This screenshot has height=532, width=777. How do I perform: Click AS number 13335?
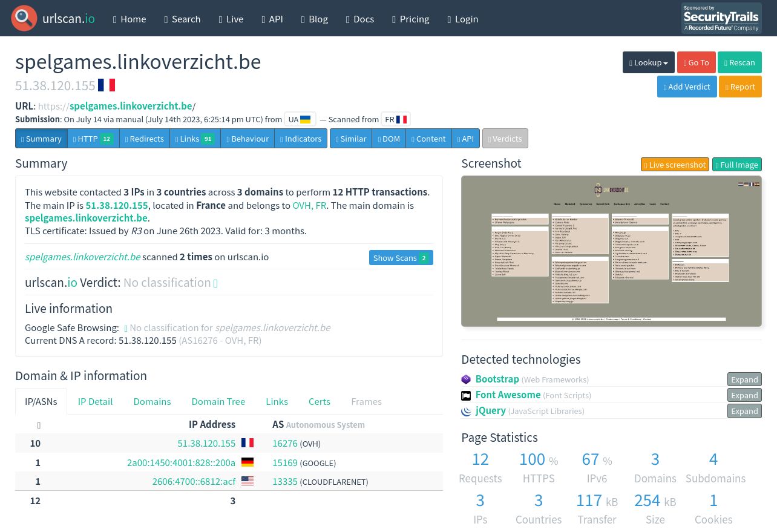(x=285, y=481)
